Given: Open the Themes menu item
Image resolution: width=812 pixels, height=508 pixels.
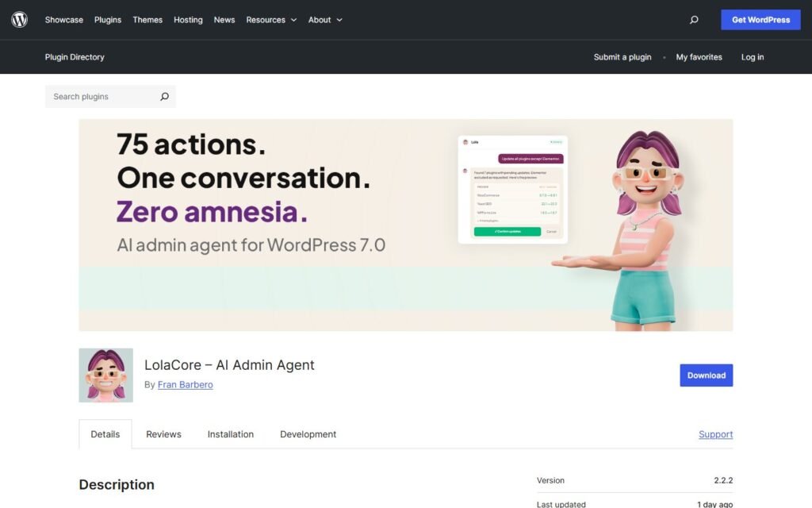Looking at the screenshot, I should (x=147, y=20).
